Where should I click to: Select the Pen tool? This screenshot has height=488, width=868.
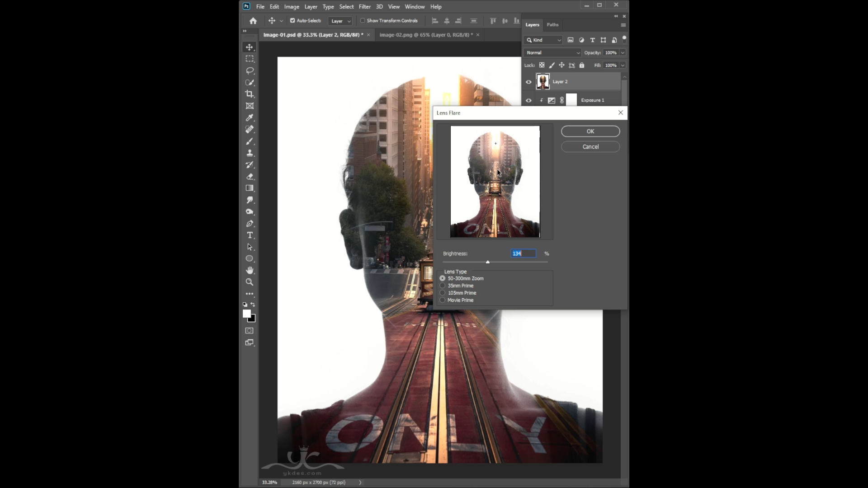[x=250, y=223]
